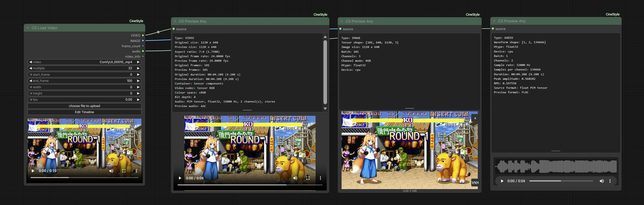Play the VIDEO preview clip at 0:00 / 0:04
Viewport: 644px width, 205px height.
tap(180, 178)
